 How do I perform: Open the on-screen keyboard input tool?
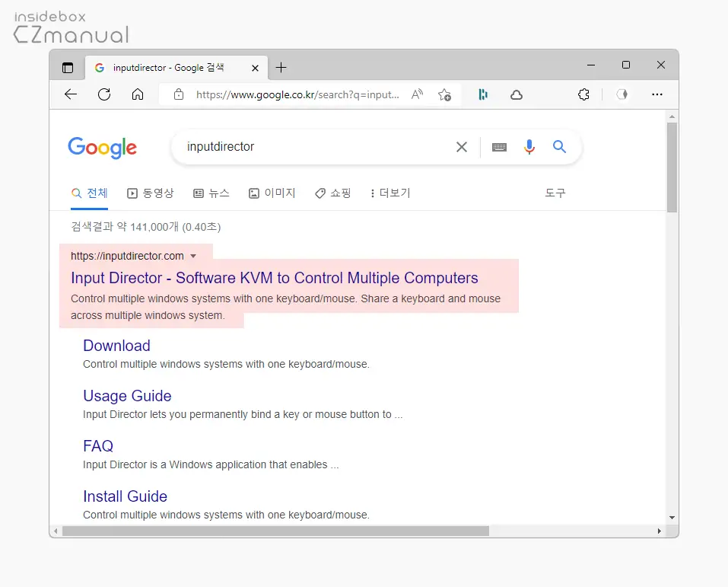point(499,148)
